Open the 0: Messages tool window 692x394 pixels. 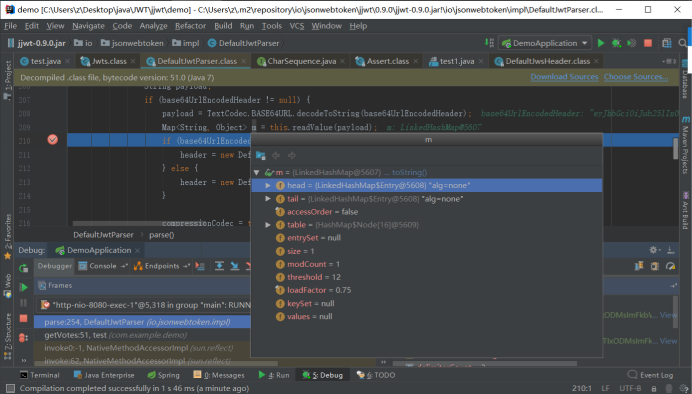[x=219, y=375]
